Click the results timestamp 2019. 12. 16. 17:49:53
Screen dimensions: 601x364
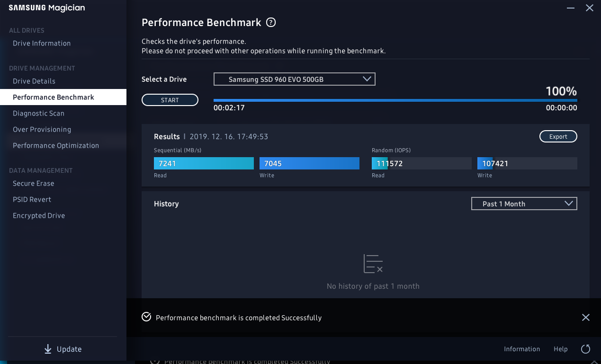tap(229, 136)
